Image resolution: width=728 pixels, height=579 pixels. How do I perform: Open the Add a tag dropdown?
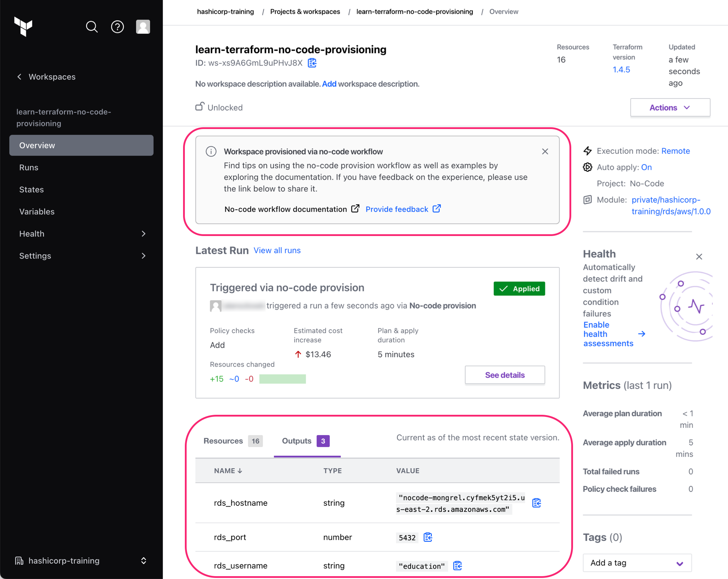(637, 563)
